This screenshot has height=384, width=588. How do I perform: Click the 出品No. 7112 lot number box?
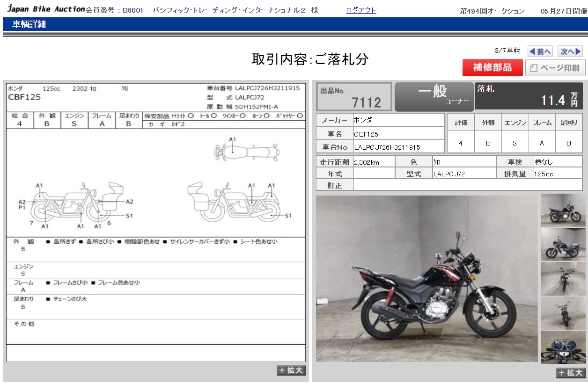pyautogui.click(x=354, y=97)
